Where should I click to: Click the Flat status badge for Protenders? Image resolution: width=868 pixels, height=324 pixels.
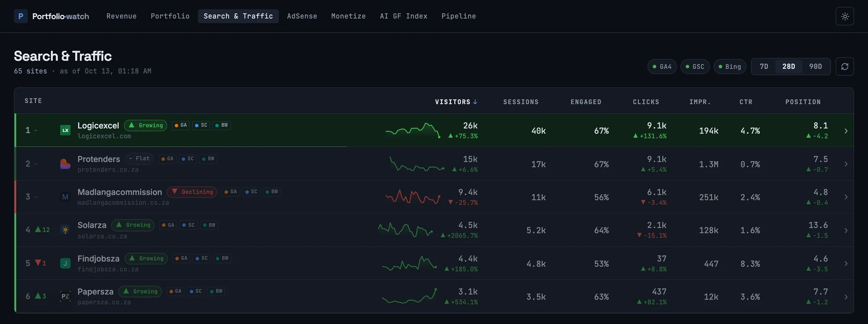139,159
